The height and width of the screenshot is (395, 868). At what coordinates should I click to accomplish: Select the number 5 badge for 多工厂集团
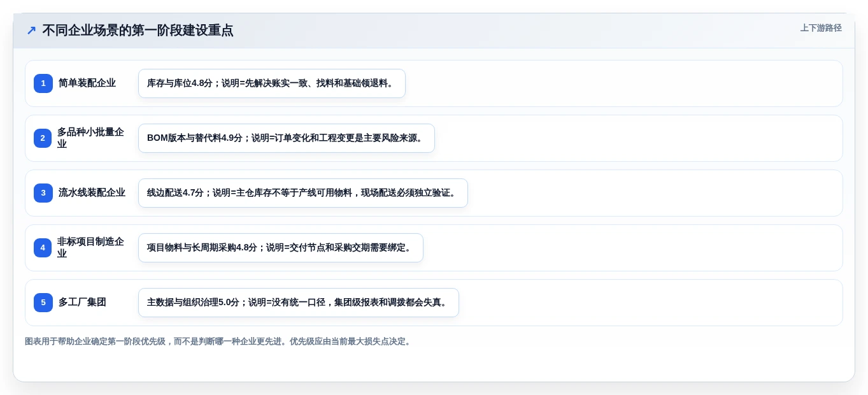[x=43, y=303]
